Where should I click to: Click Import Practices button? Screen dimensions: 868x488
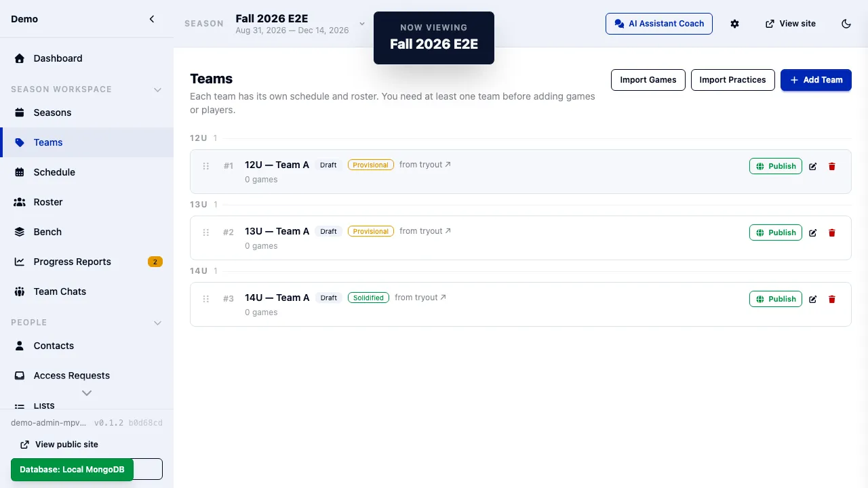[x=732, y=80]
